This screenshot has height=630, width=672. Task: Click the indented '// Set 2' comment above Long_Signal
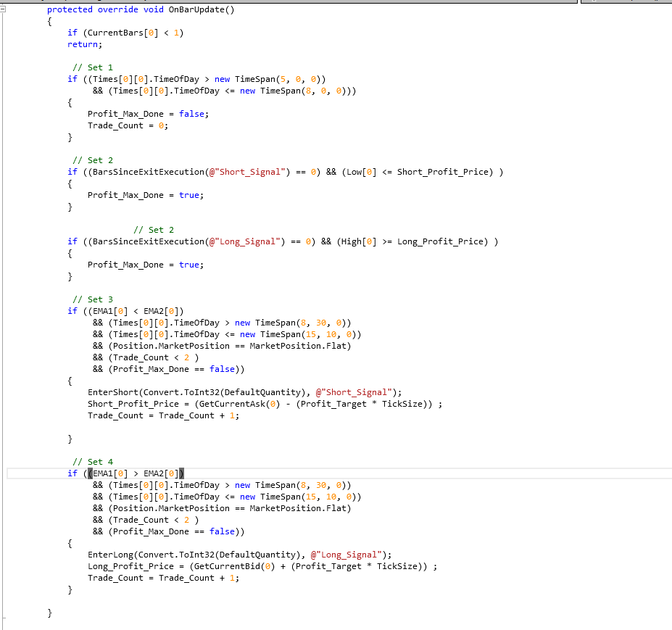tap(154, 230)
